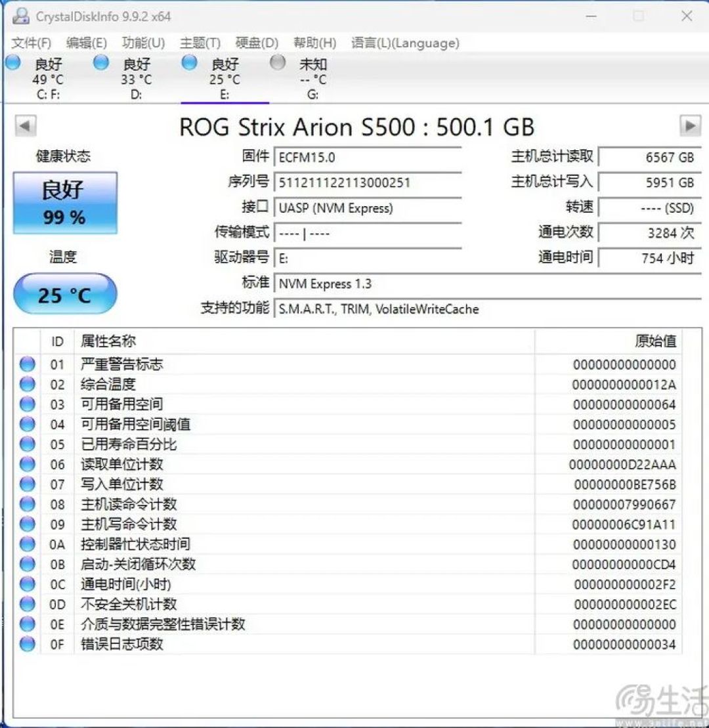Click the 通电时间 value 754 小时

point(649,258)
